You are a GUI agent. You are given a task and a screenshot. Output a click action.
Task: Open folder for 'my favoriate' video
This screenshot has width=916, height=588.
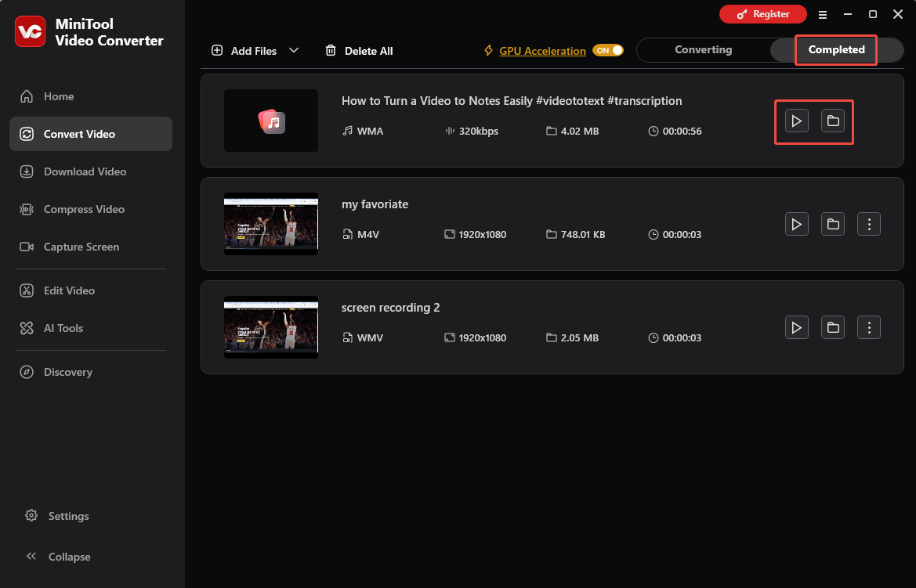pyautogui.click(x=832, y=224)
